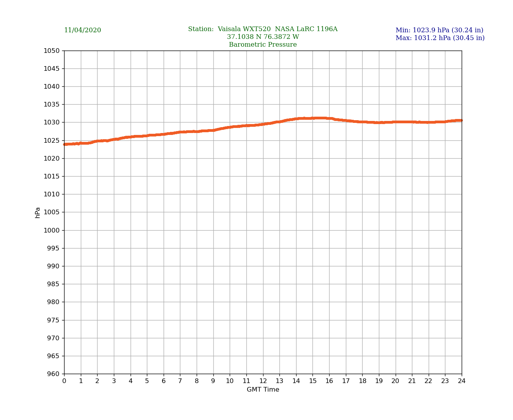The width and height of the screenshot is (513, 420).
Task: Click the Station Vaisala WXT520 title line
Action: [263, 29]
